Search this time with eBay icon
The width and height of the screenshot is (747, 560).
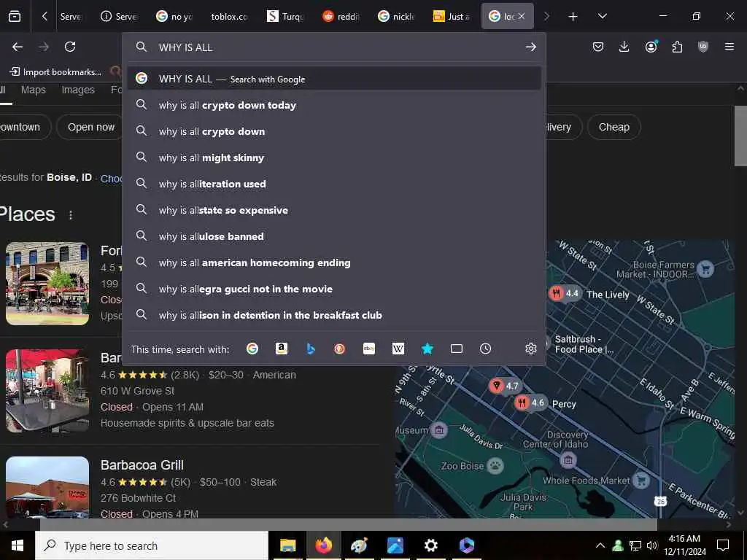click(x=368, y=349)
